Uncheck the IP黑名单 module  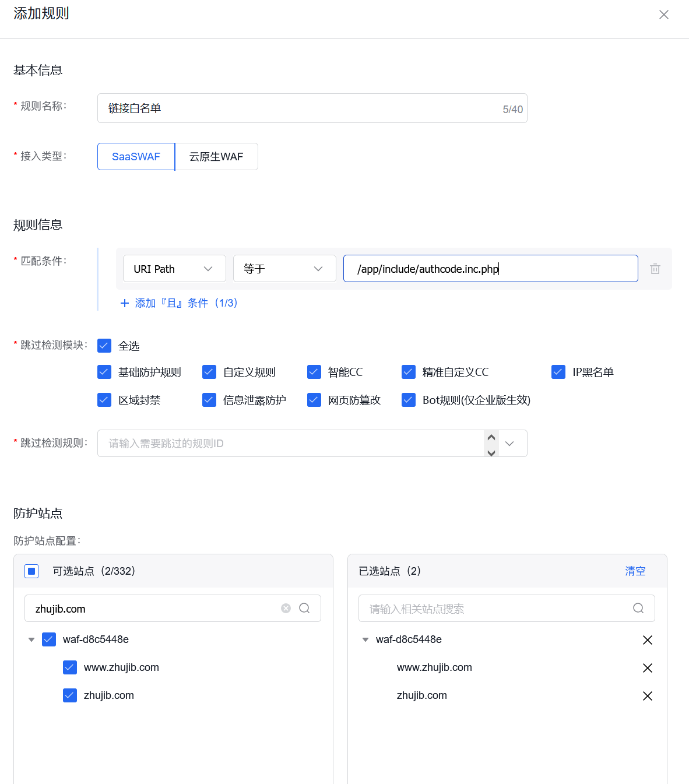click(x=558, y=371)
